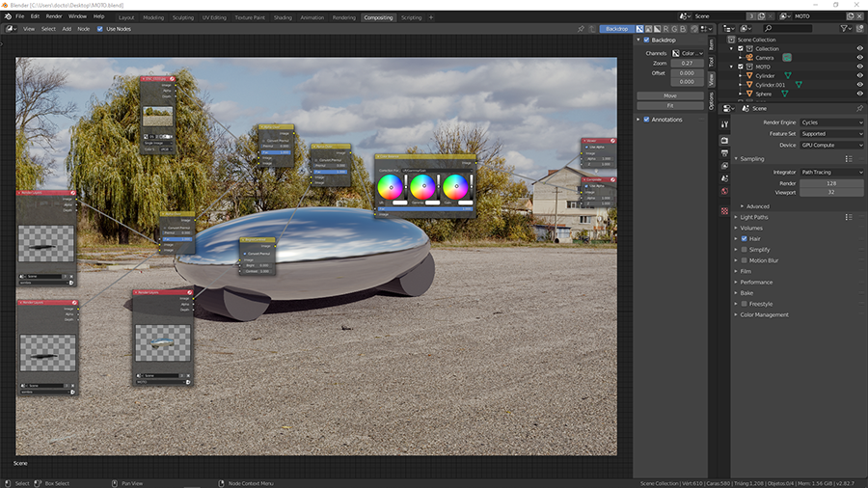The height and width of the screenshot is (488, 868).
Task: Select the World properties tab icon
Action: pyautogui.click(x=724, y=190)
